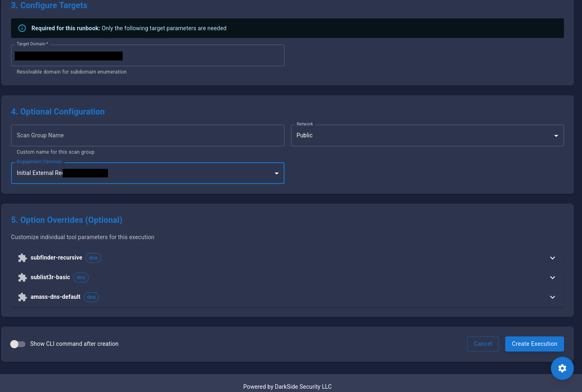Open the floating settings gear button
The width and height of the screenshot is (582, 392).
click(562, 368)
